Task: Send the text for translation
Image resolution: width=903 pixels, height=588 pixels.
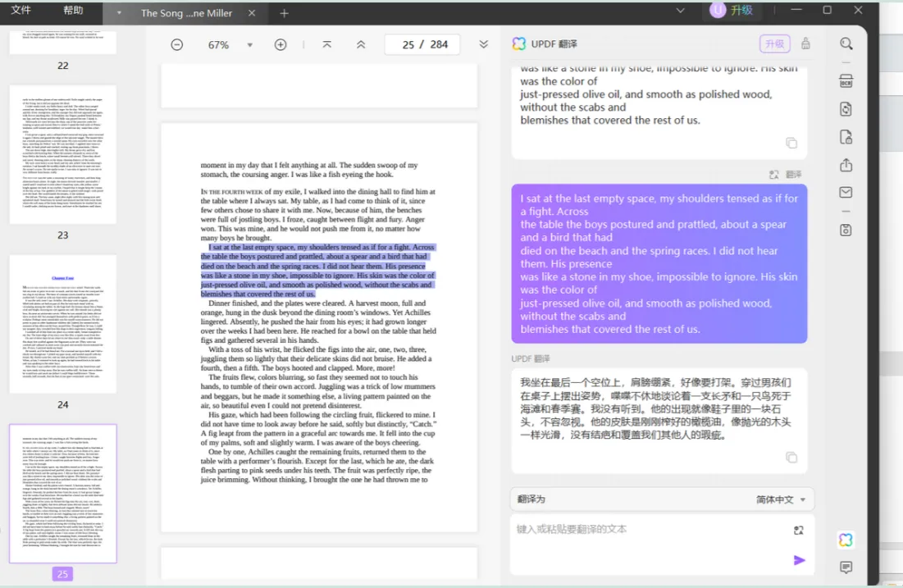Action: [799, 560]
